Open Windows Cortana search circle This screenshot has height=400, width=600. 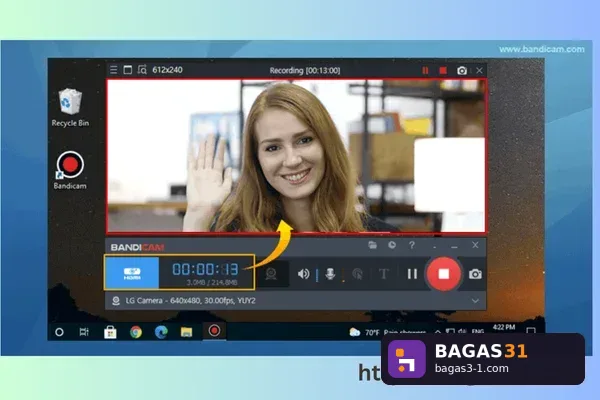click(x=59, y=332)
